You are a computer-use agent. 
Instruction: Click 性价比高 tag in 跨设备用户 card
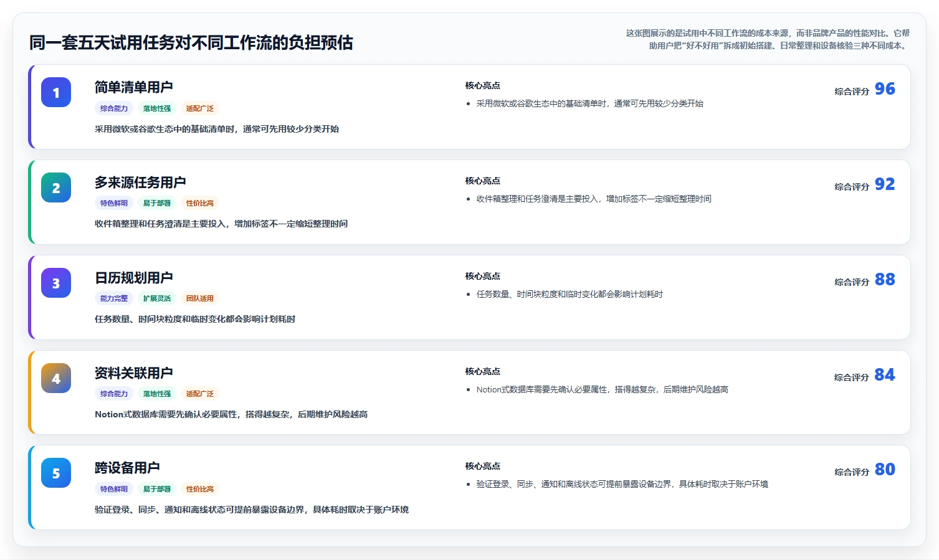click(x=200, y=489)
